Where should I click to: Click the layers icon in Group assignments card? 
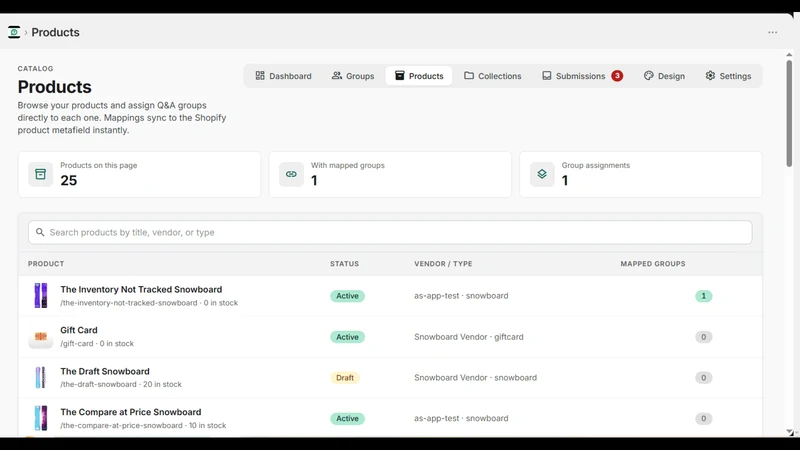[542, 174]
